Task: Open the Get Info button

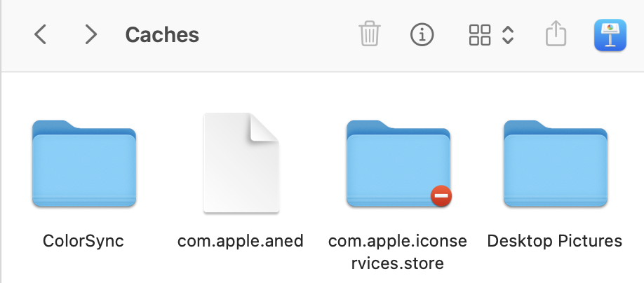Action: (422, 34)
